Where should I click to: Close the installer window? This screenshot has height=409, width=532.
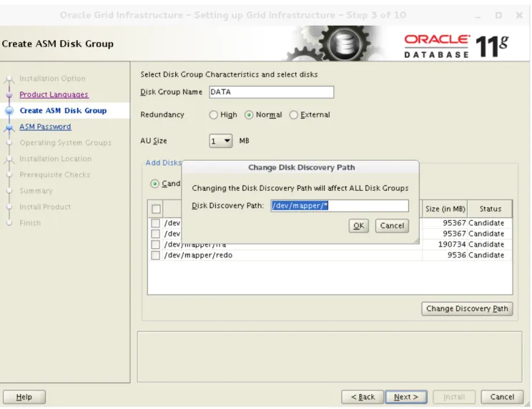[x=519, y=15]
